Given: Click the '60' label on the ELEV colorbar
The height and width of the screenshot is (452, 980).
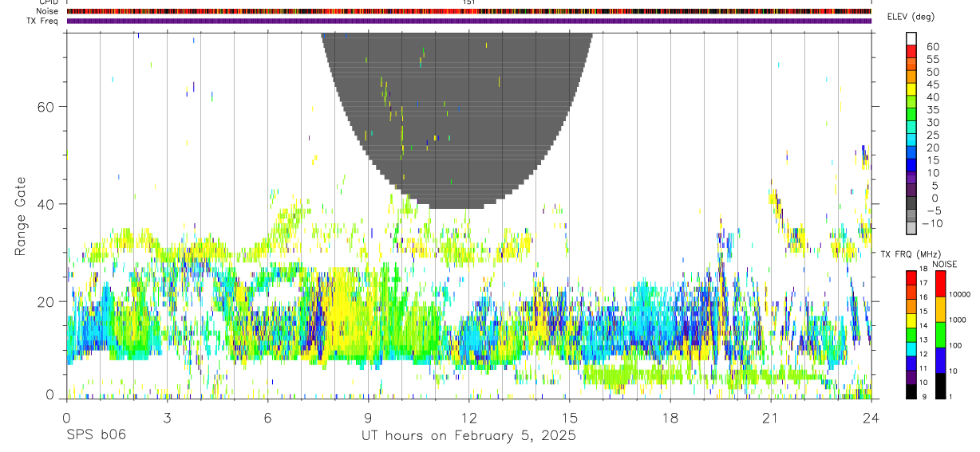Looking at the screenshot, I should pos(932,46).
